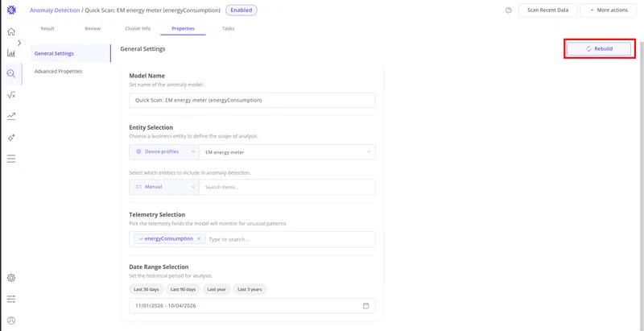Click the Scan Recent Data button
644x331 pixels.
click(x=548, y=10)
